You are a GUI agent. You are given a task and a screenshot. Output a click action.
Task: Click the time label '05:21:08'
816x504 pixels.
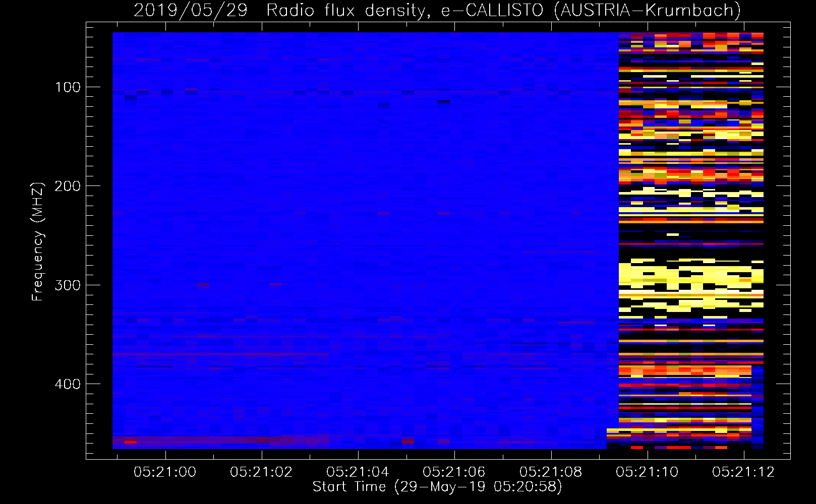point(551,472)
